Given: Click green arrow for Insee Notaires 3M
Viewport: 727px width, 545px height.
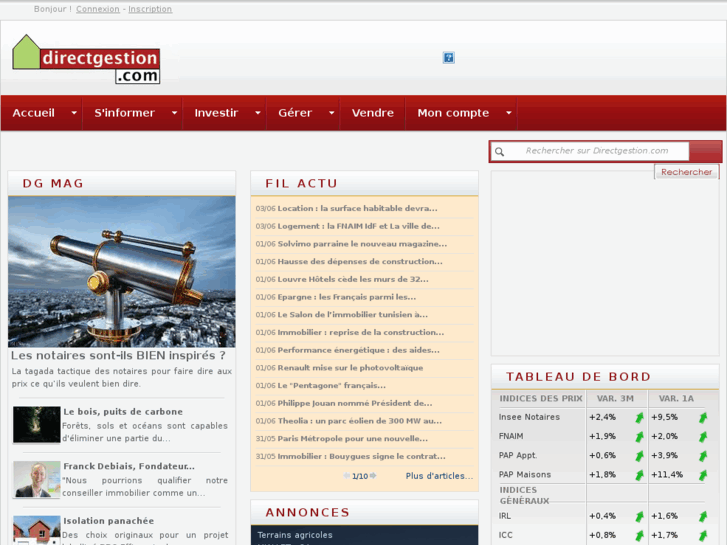Looking at the screenshot, I should coord(639,417).
